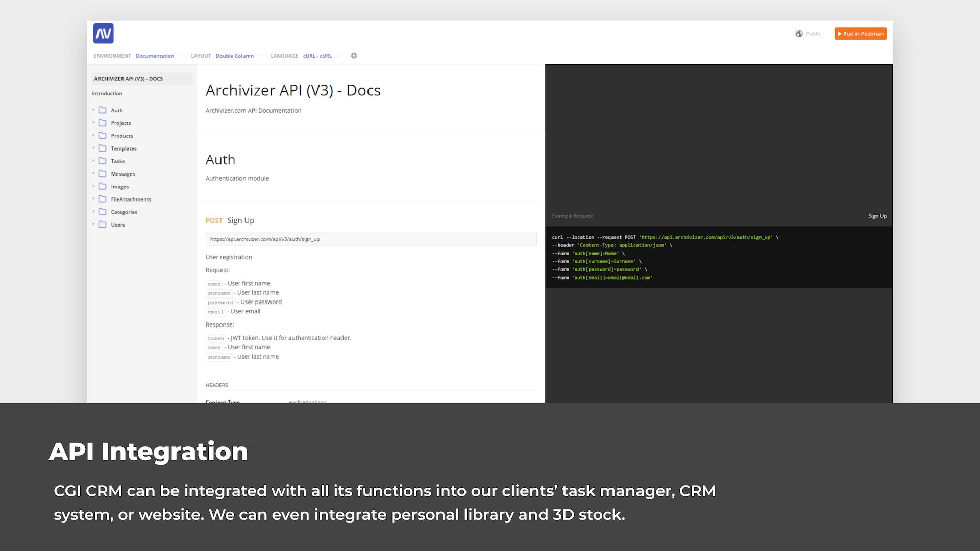Screen dimensions: 980x551
Task: Click the FileAttachments folder icon
Action: [x=103, y=199]
